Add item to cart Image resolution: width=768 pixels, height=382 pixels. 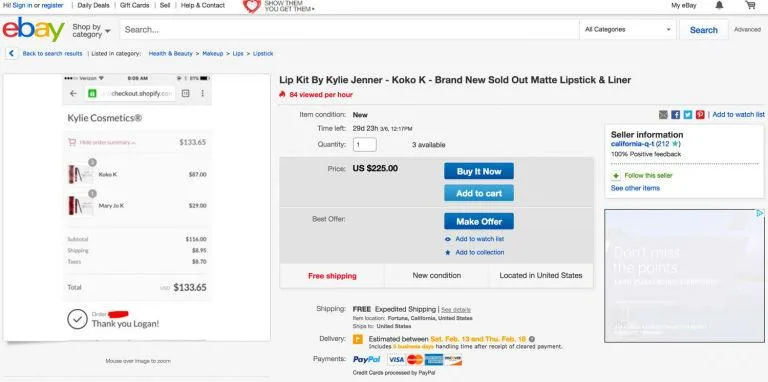click(x=479, y=193)
